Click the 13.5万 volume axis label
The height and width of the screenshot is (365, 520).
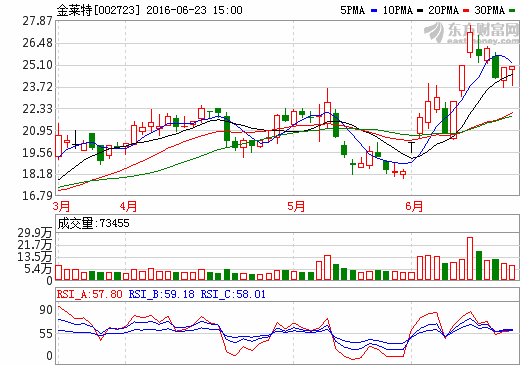(35, 257)
